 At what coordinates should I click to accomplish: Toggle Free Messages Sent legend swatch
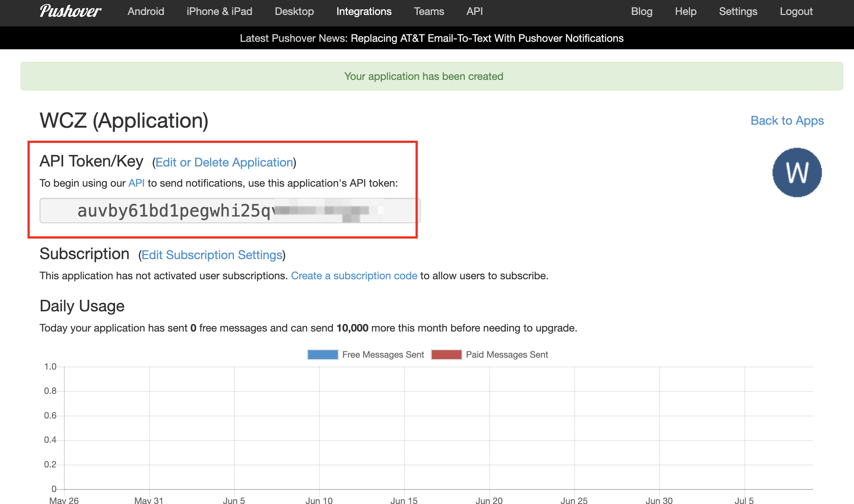click(x=322, y=354)
